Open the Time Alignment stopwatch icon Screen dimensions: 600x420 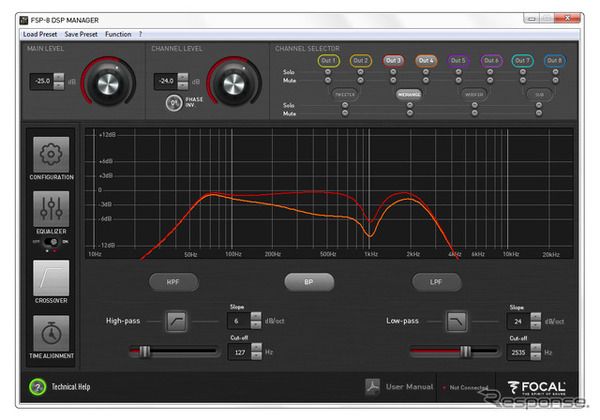tap(51, 333)
